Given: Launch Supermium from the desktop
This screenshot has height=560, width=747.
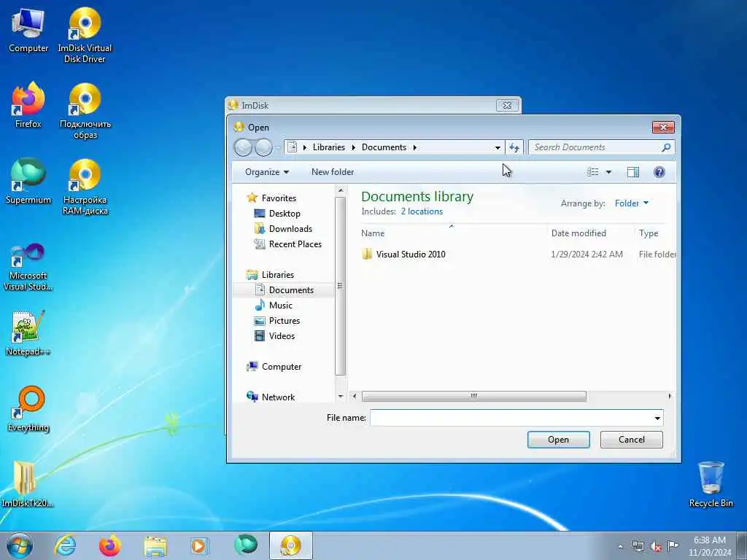Looking at the screenshot, I should [28, 182].
